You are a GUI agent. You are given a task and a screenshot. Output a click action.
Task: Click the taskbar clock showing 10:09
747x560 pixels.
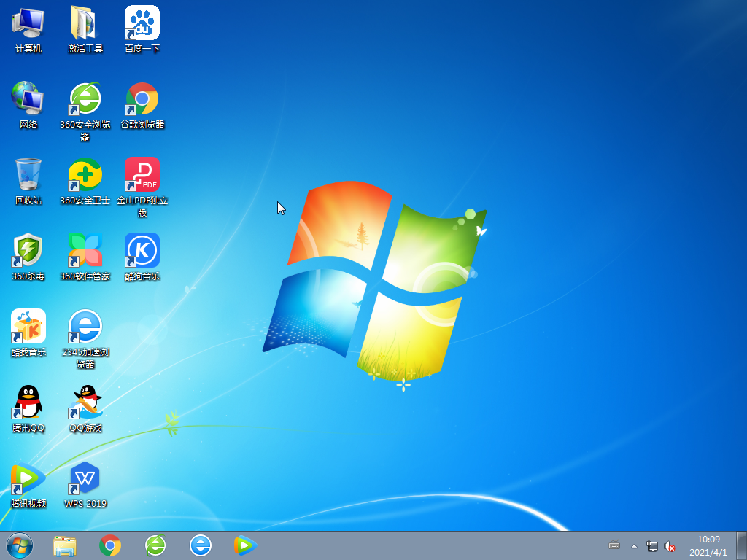coord(708,545)
